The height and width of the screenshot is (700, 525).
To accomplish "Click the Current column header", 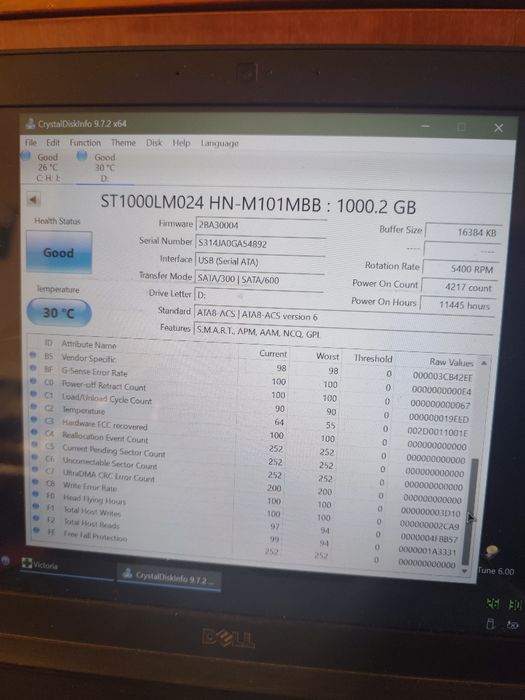I will point(273,354).
